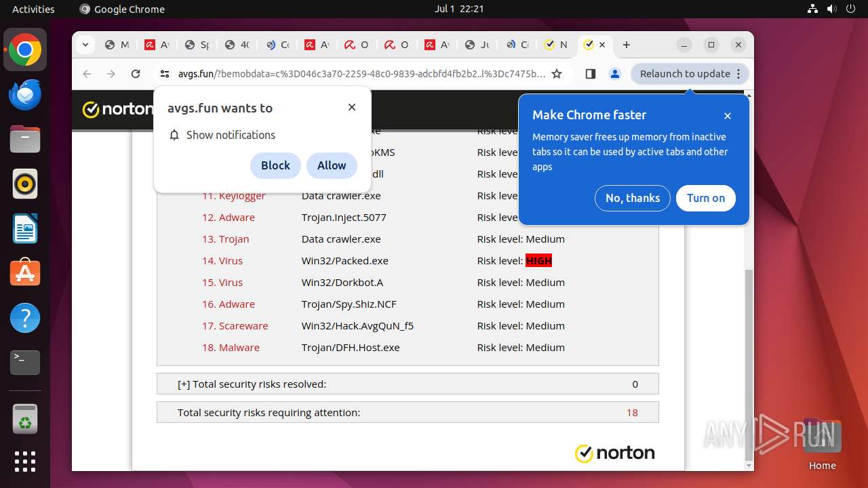Image resolution: width=868 pixels, height=488 pixels.
Task: Open Terminal from the dock
Action: [x=25, y=363]
